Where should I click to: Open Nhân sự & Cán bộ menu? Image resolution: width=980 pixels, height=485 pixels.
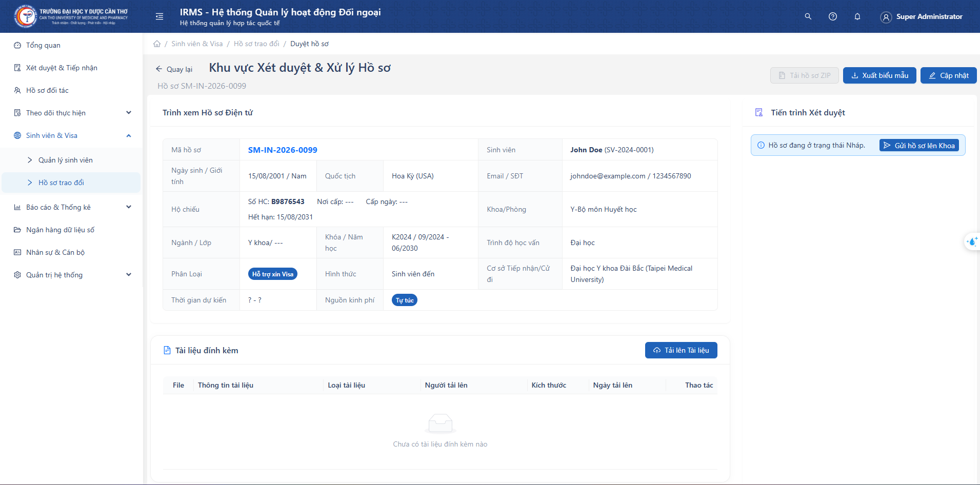[71, 252]
